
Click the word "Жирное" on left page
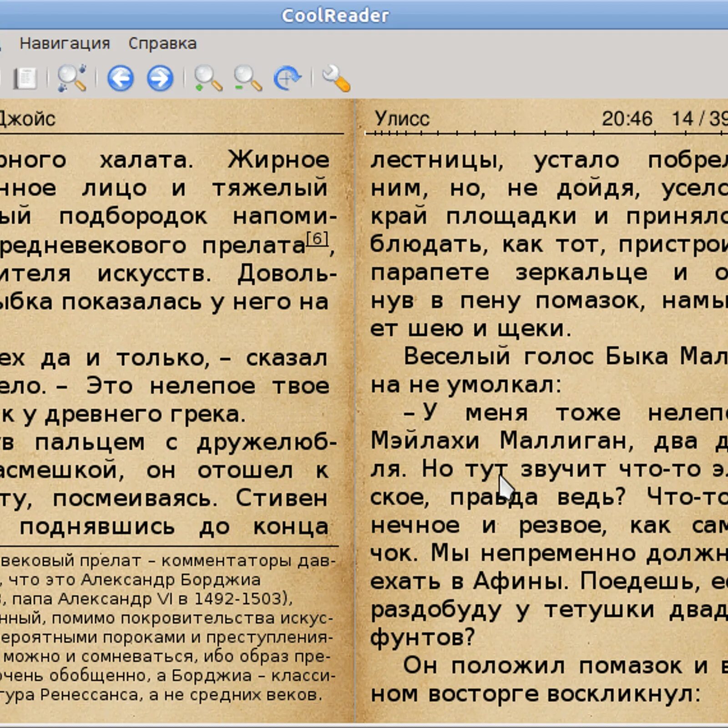[x=278, y=160]
